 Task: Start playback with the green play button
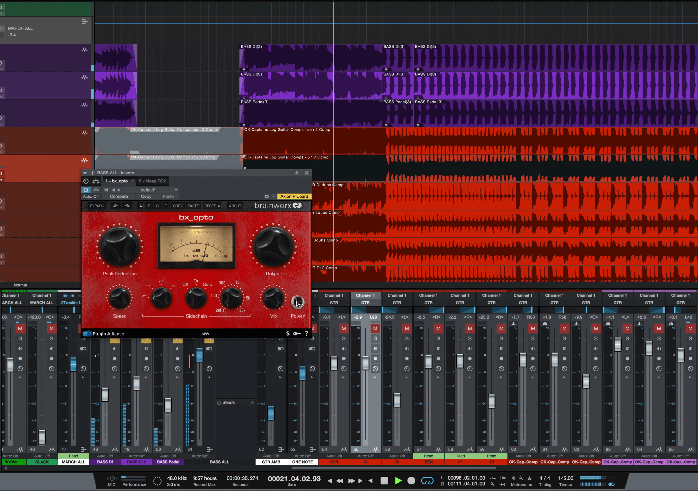pyautogui.click(x=398, y=480)
